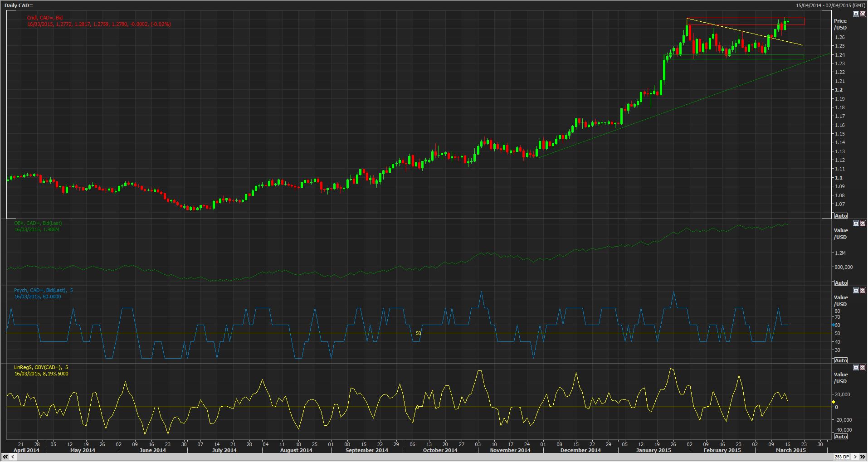Click the 'Daily CAD=' chart title
This screenshot has height=462, width=868.
[x=19, y=5]
